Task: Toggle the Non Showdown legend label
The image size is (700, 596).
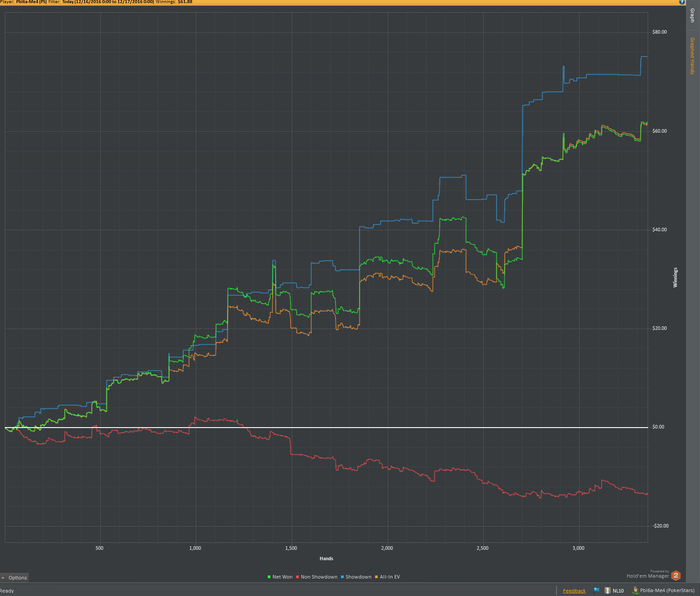Action: [x=319, y=577]
